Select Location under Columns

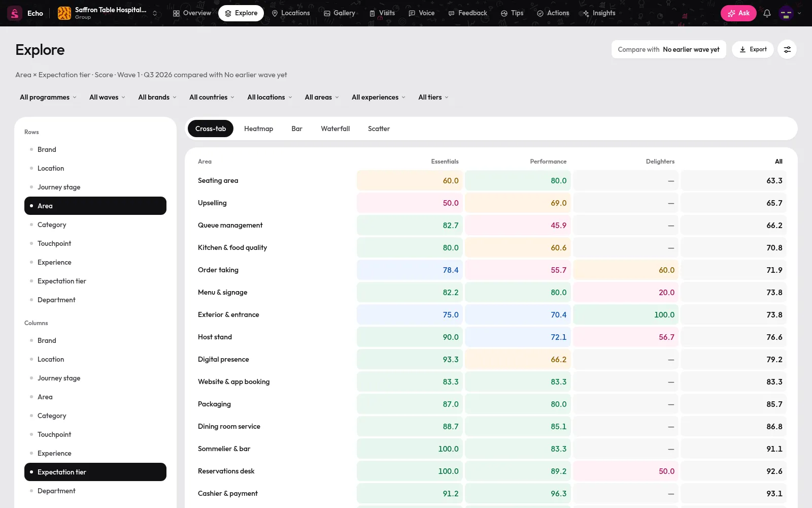pos(95,359)
